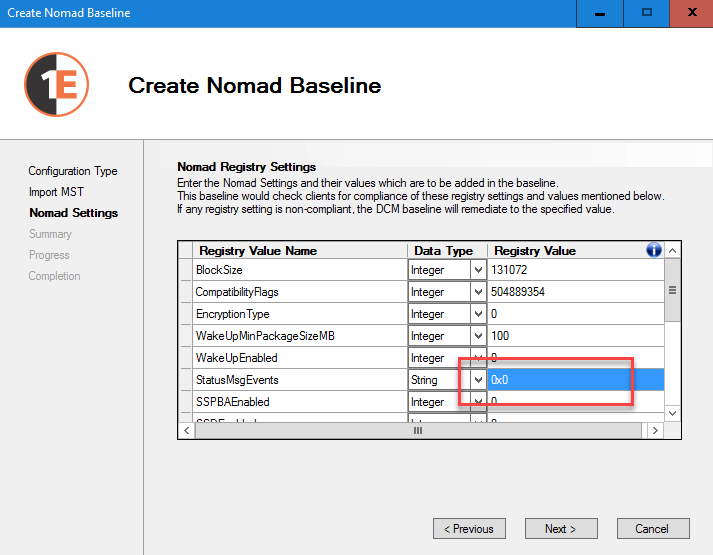Screen dimensions: 713x555
Task: Open Data Type dropdown for EncryptionType
Action: tap(478, 314)
